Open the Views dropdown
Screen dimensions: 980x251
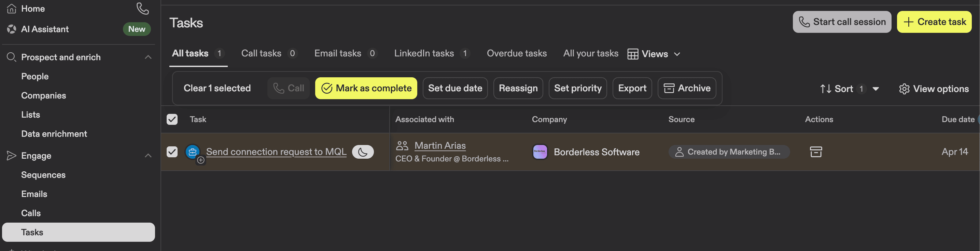click(654, 54)
